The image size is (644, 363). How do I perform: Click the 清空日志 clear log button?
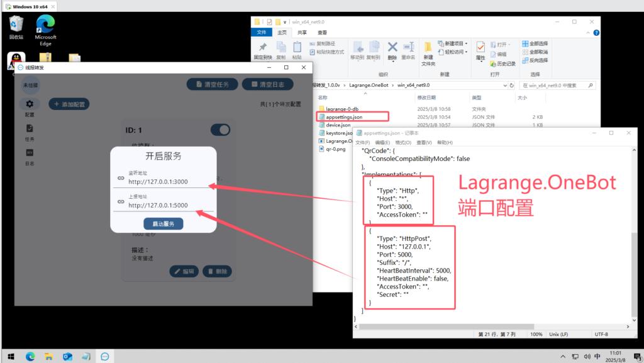[267, 84]
